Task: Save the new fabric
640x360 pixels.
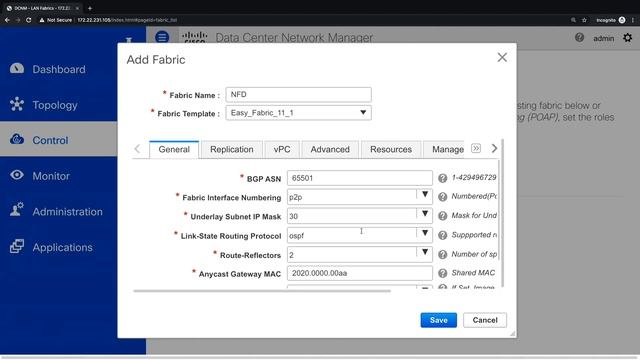Action: 438,320
